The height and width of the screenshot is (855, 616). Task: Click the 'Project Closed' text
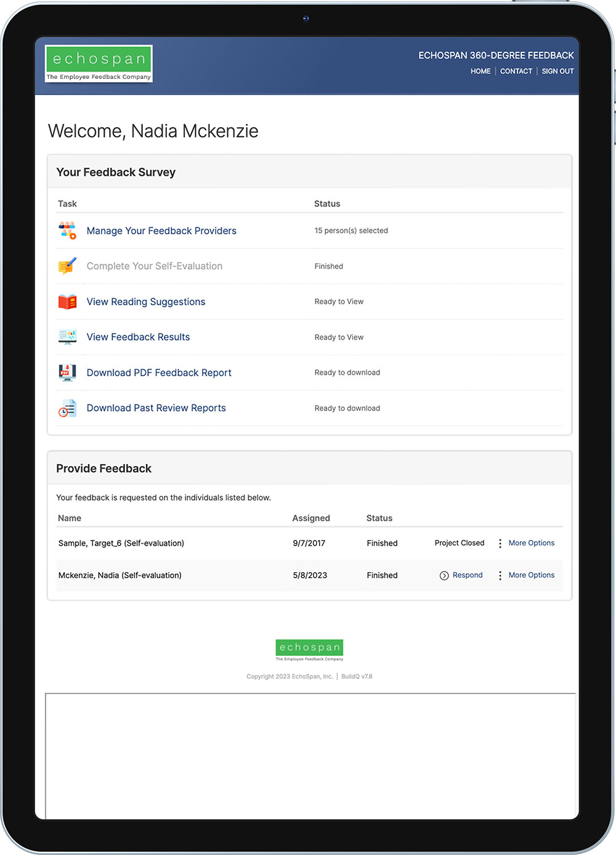460,543
